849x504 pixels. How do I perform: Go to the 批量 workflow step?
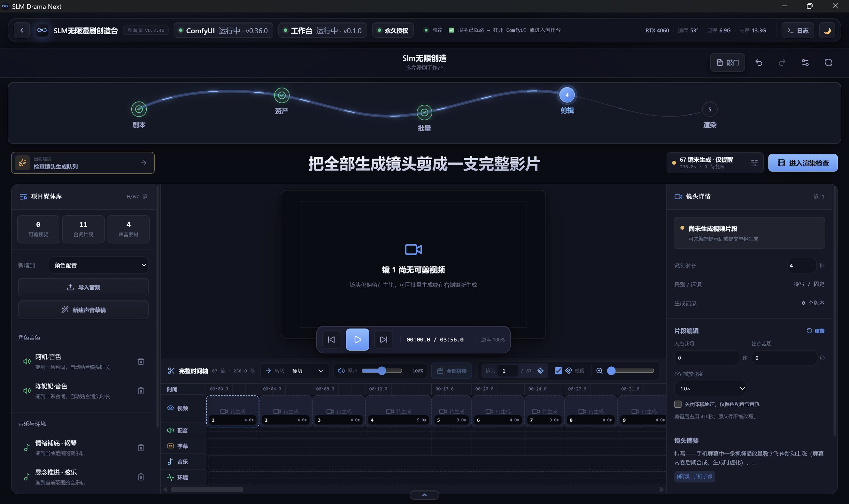pyautogui.click(x=424, y=112)
